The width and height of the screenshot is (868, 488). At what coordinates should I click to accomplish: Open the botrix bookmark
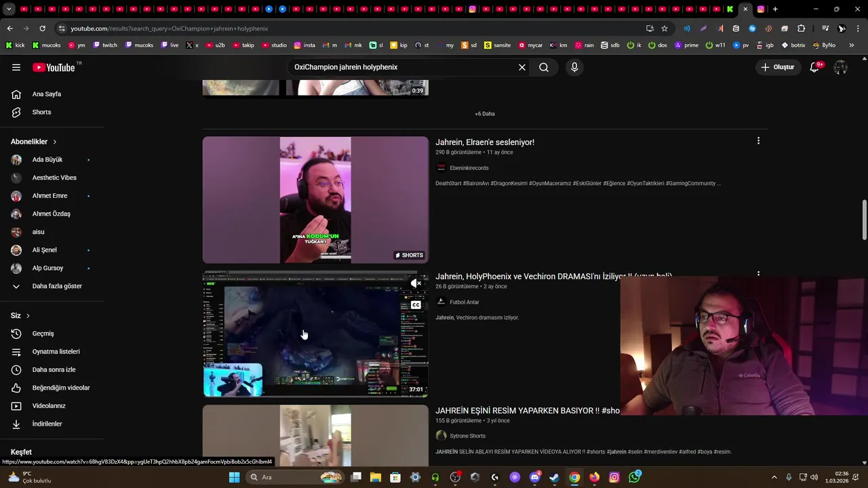tap(793, 45)
